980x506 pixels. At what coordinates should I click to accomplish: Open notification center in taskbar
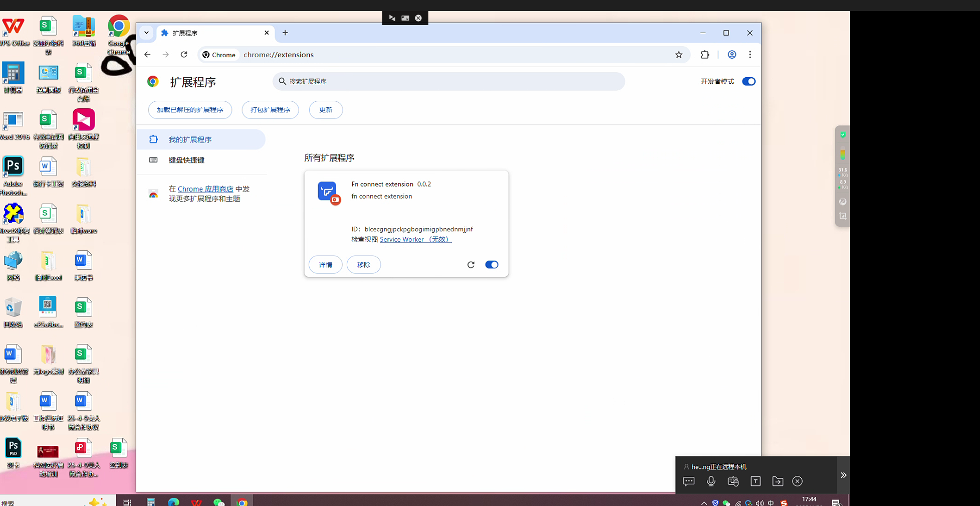coord(836,503)
